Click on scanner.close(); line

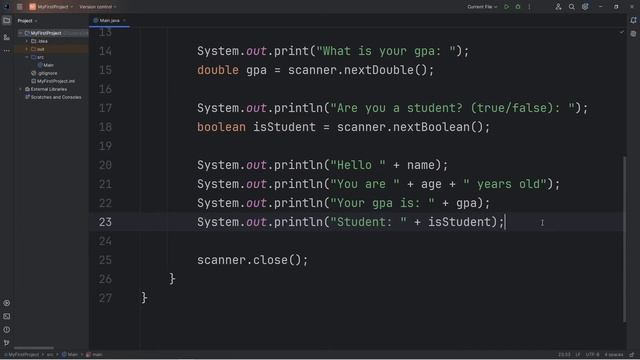[x=252, y=260]
